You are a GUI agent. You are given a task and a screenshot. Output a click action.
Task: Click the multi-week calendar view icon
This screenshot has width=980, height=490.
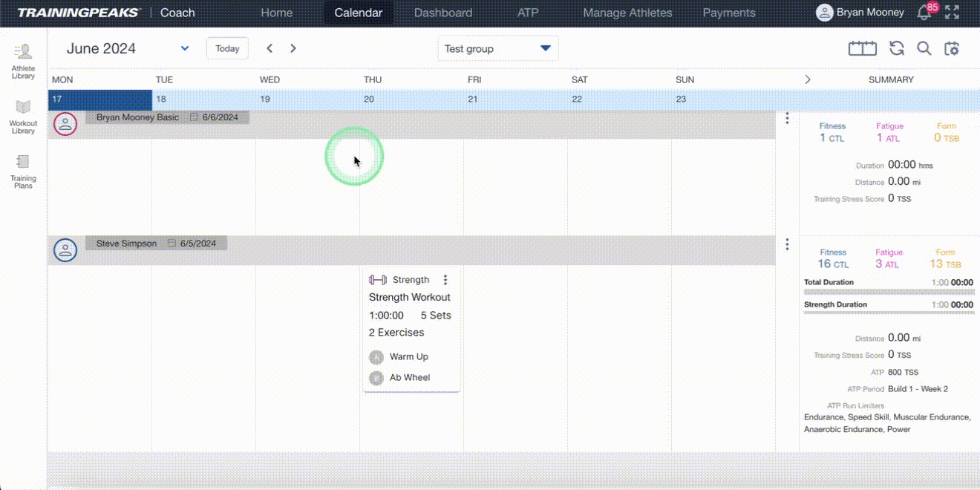(861, 48)
